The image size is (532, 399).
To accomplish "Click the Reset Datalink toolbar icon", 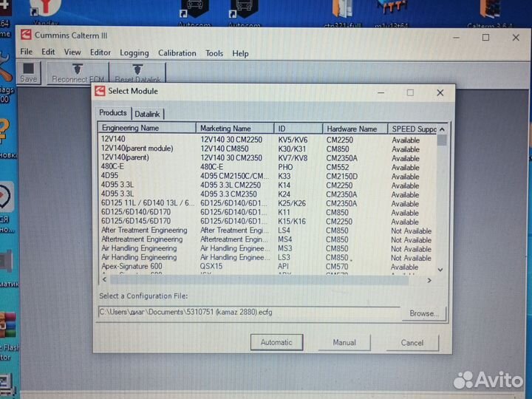I will (x=137, y=74).
